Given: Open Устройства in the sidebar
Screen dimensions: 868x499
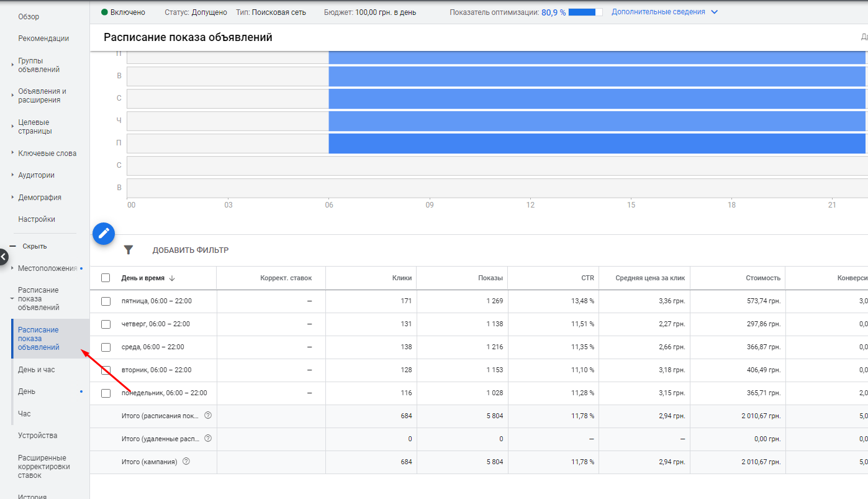Looking at the screenshot, I should point(38,436).
